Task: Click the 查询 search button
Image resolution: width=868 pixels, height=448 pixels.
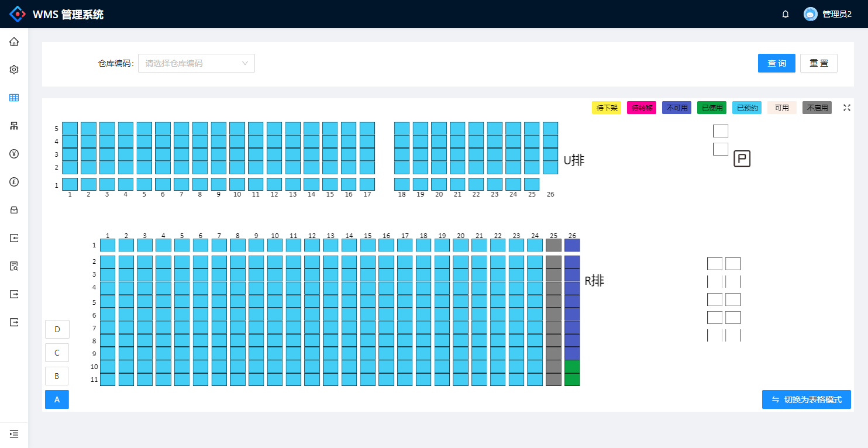Action: 776,63
